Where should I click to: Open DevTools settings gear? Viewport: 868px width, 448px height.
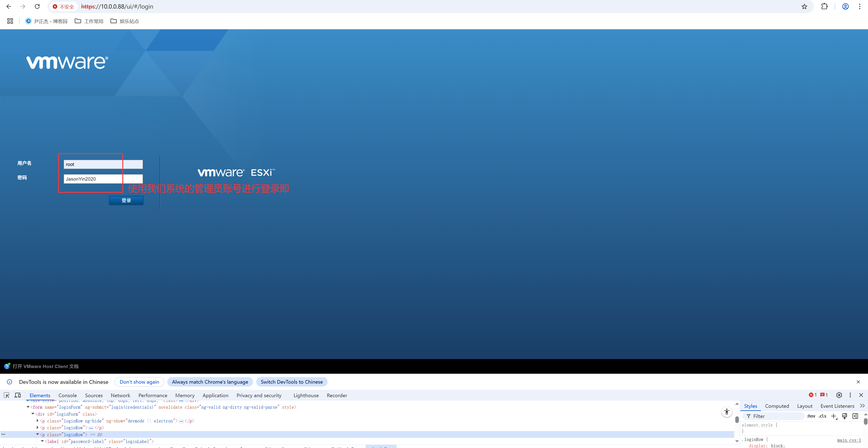click(x=839, y=395)
